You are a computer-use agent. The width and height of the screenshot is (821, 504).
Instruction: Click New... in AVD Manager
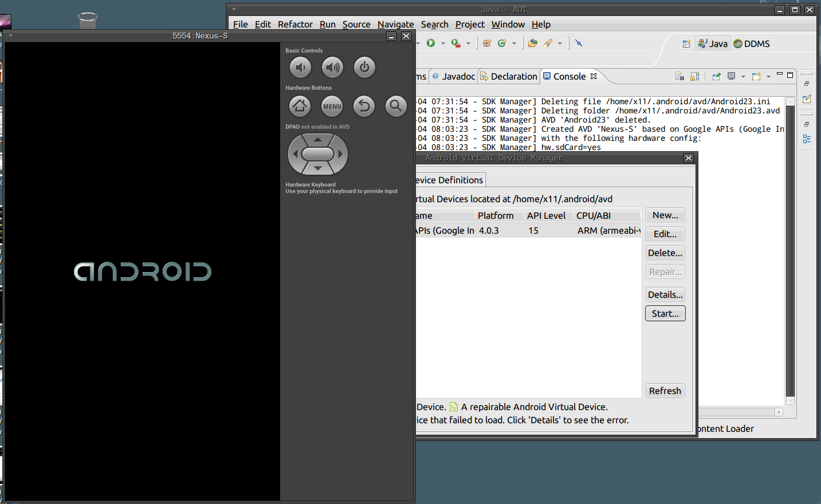coord(665,215)
